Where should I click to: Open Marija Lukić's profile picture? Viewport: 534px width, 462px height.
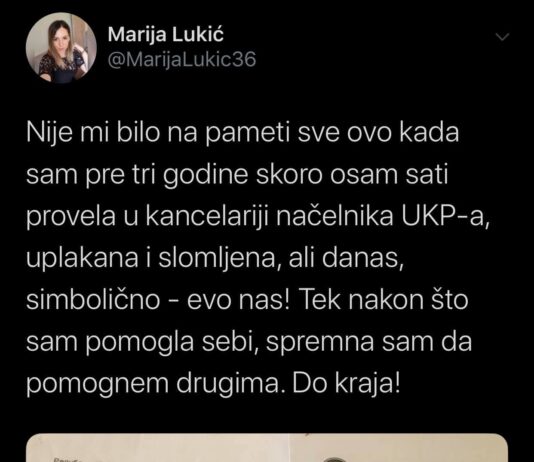[61, 48]
